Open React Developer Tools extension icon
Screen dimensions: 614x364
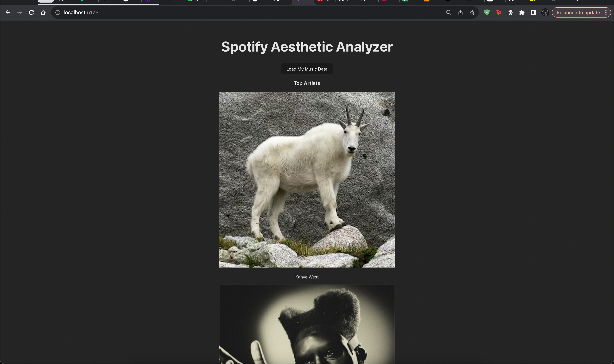tap(510, 12)
